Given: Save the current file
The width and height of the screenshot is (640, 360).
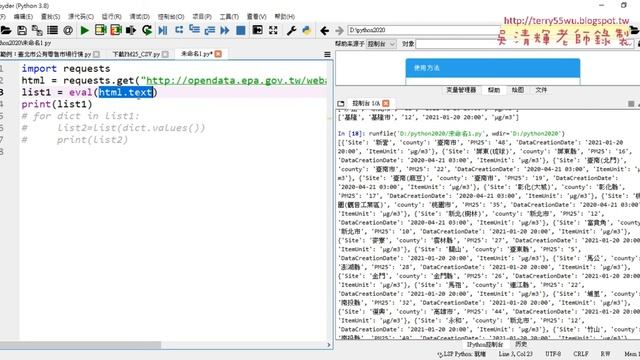Looking at the screenshot, I should [x=22, y=30].
